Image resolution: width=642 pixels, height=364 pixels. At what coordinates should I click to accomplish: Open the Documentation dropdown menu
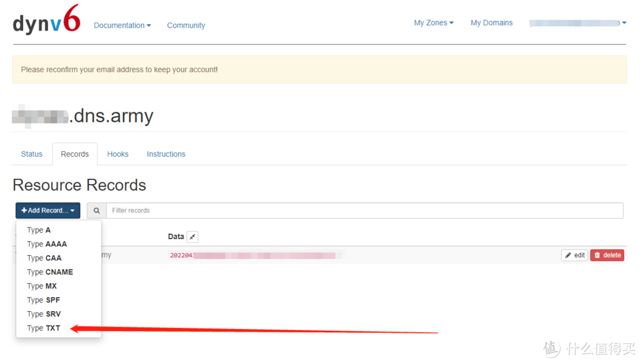click(122, 26)
